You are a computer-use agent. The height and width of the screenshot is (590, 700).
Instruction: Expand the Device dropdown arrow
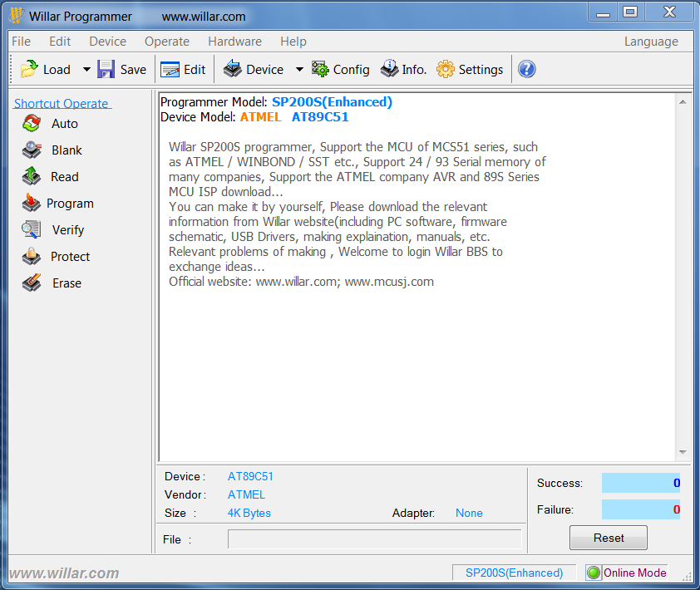(299, 69)
